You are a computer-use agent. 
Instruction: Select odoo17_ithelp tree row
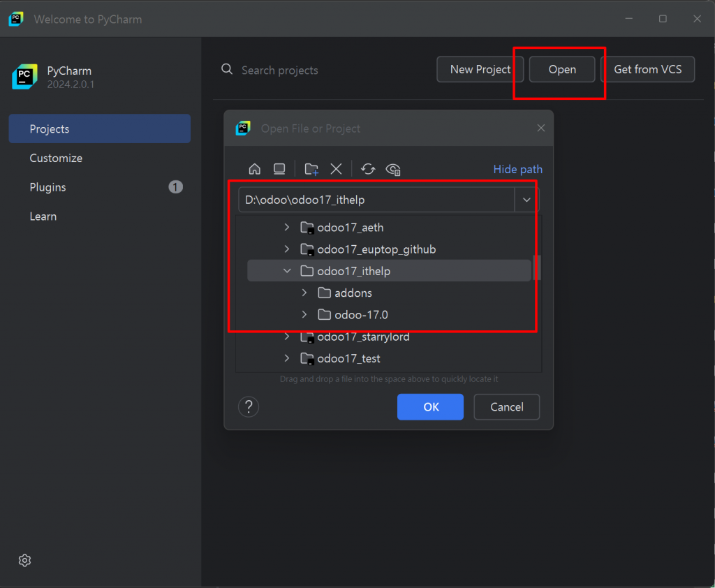(389, 271)
